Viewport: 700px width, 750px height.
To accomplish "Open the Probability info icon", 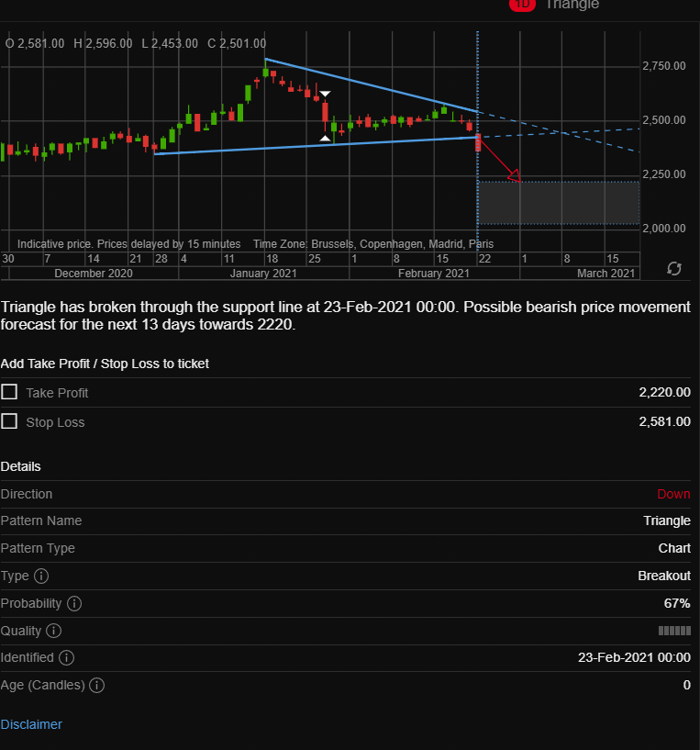I will 74,604.
